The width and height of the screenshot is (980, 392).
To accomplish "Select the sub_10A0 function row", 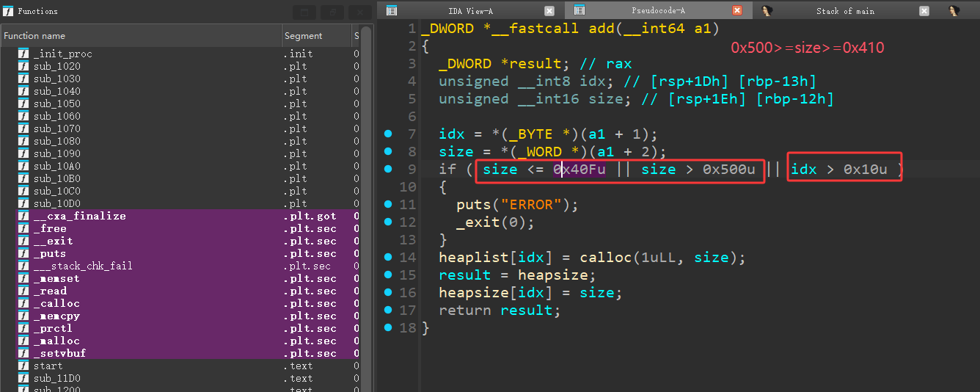I will click(x=180, y=166).
